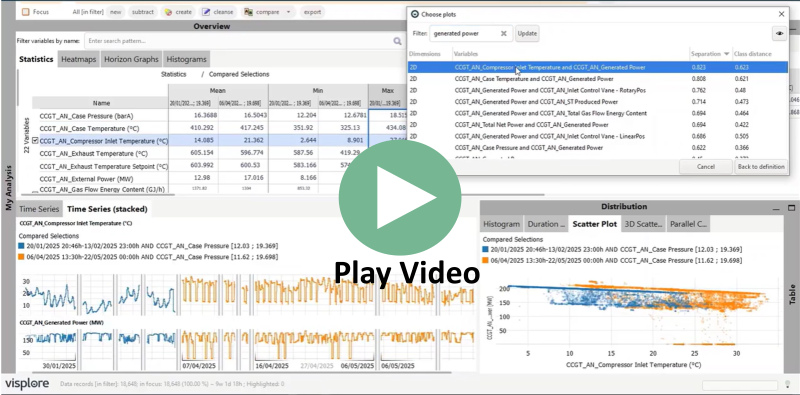Select Generated Power and Inlet Control Vane RotaryPos

(x=598, y=90)
